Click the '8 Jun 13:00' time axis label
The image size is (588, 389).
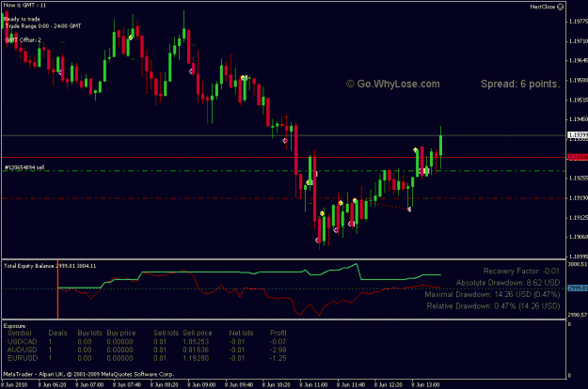(425, 385)
